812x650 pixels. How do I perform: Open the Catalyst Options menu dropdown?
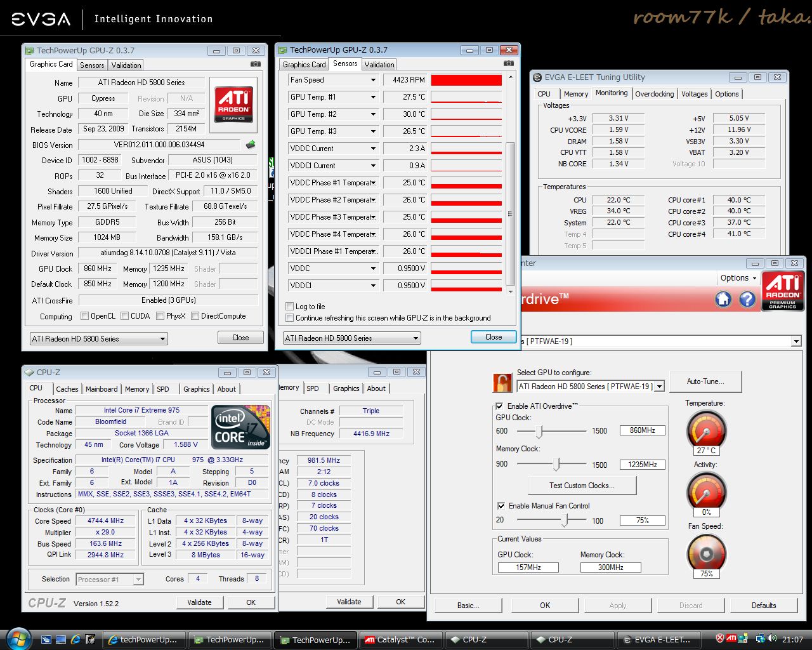click(x=738, y=278)
